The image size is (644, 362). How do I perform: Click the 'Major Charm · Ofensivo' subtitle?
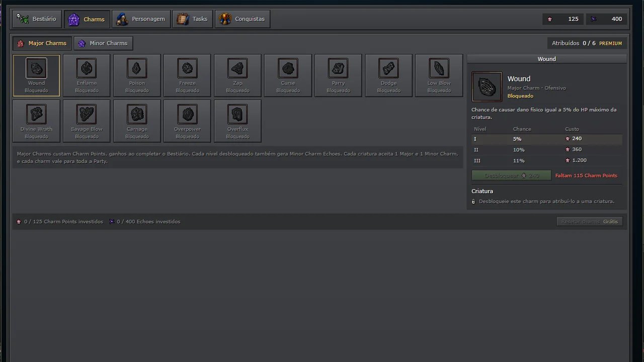(x=536, y=88)
